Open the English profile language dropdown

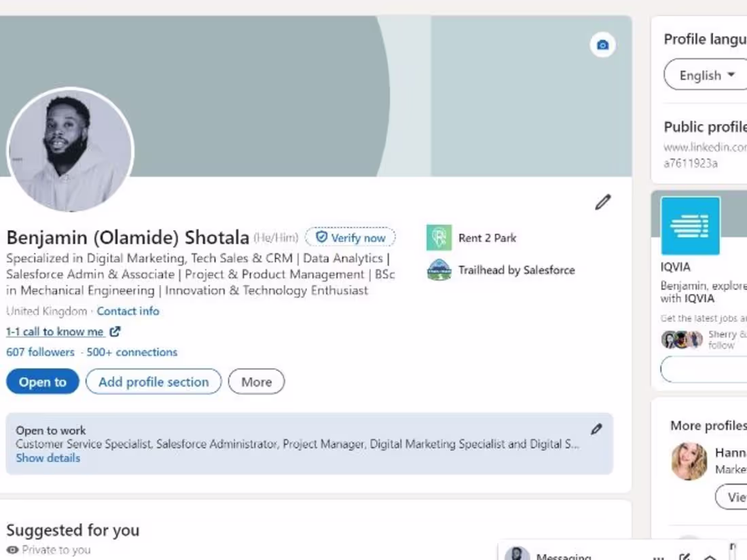tap(708, 75)
